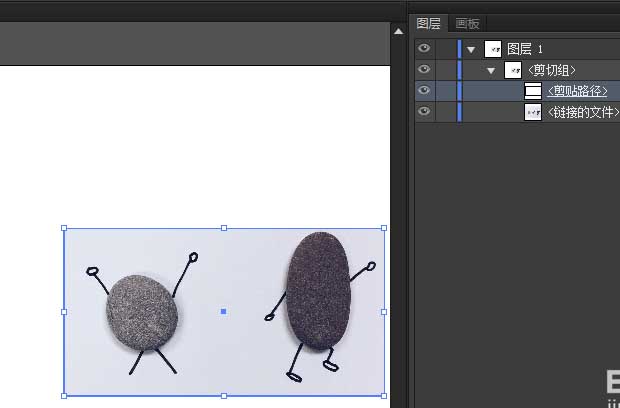Click the top-center selection handle
This screenshot has width=620, height=408.
click(223, 228)
